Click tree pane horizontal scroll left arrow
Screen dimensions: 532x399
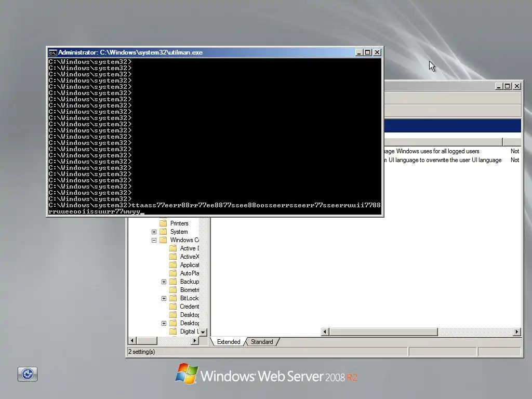132,340
